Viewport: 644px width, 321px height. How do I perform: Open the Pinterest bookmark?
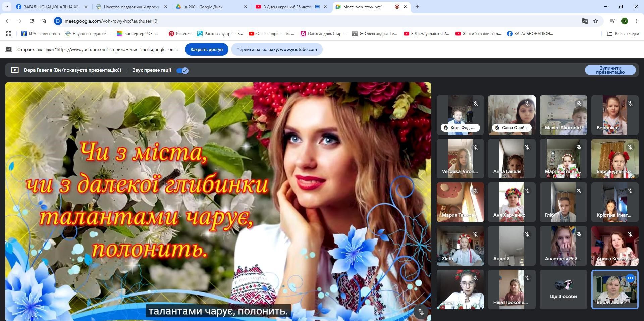[x=180, y=34]
